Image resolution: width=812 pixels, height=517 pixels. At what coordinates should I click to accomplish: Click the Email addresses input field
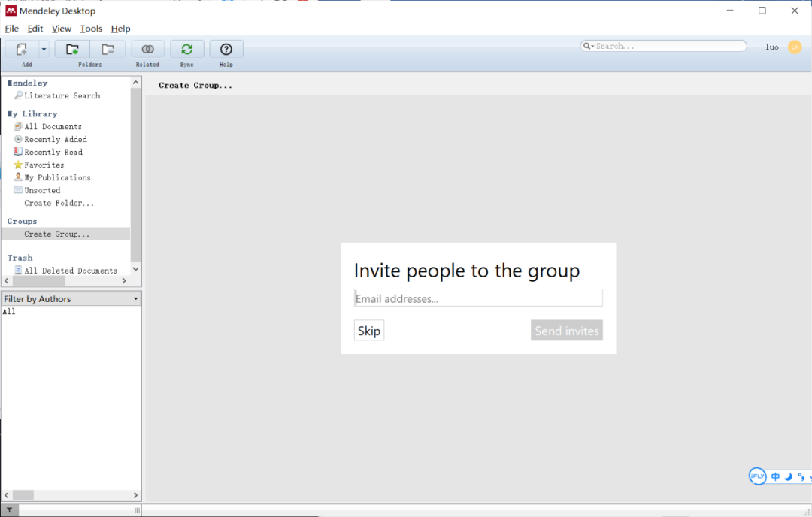tap(478, 298)
